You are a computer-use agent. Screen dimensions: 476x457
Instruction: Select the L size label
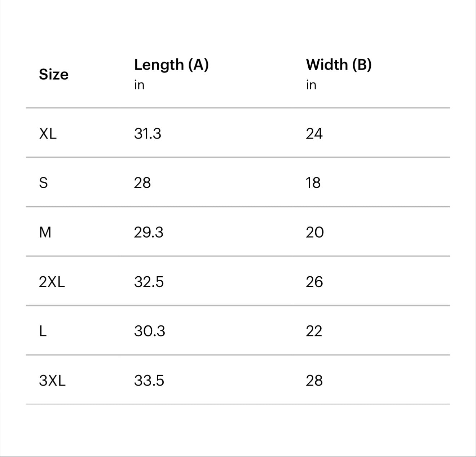(x=43, y=331)
